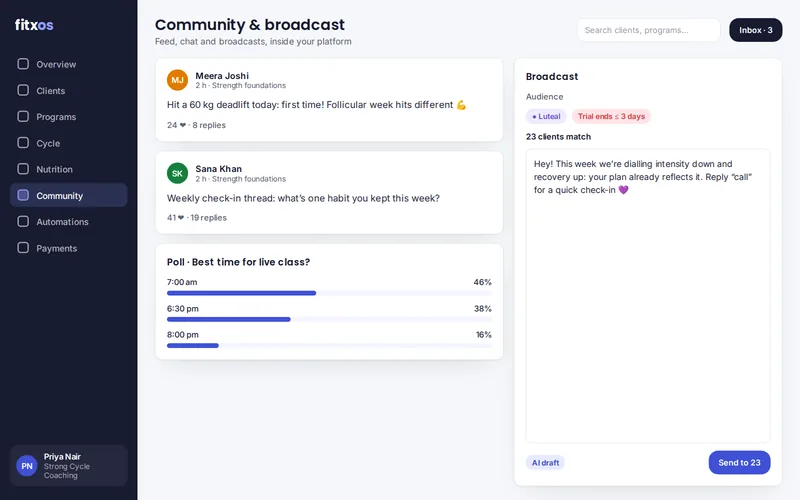Open 19 replies on Sana's post
This screenshot has height=500, width=800.
pyautogui.click(x=209, y=218)
